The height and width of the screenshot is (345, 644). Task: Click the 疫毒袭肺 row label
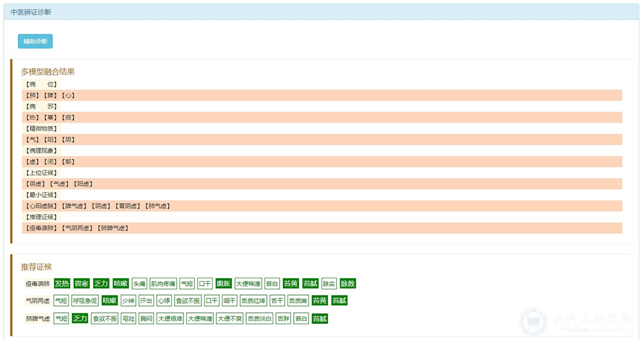coord(37,284)
